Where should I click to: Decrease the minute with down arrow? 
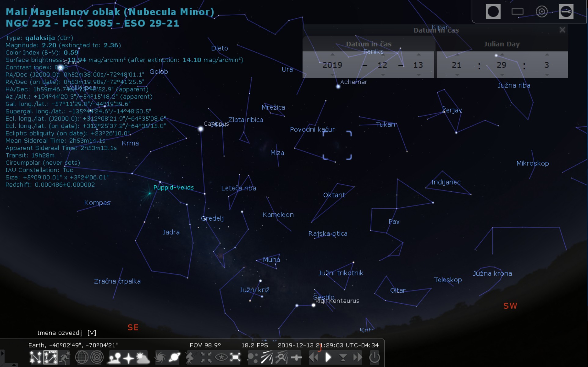[x=502, y=75]
